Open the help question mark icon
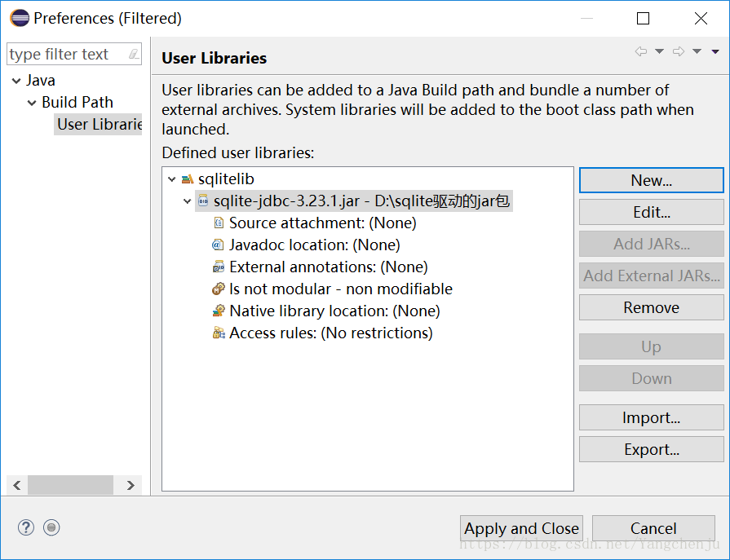The width and height of the screenshot is (730, 560). click(26, 527)
